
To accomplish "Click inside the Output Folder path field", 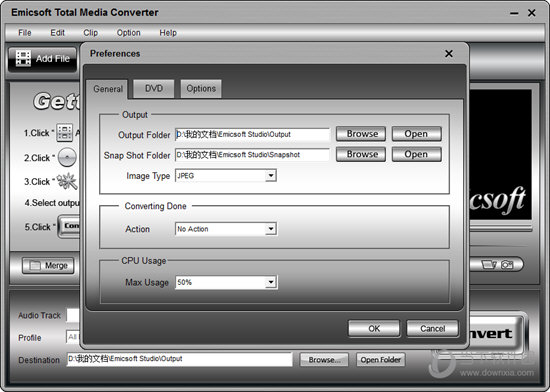I will [252, 134].
